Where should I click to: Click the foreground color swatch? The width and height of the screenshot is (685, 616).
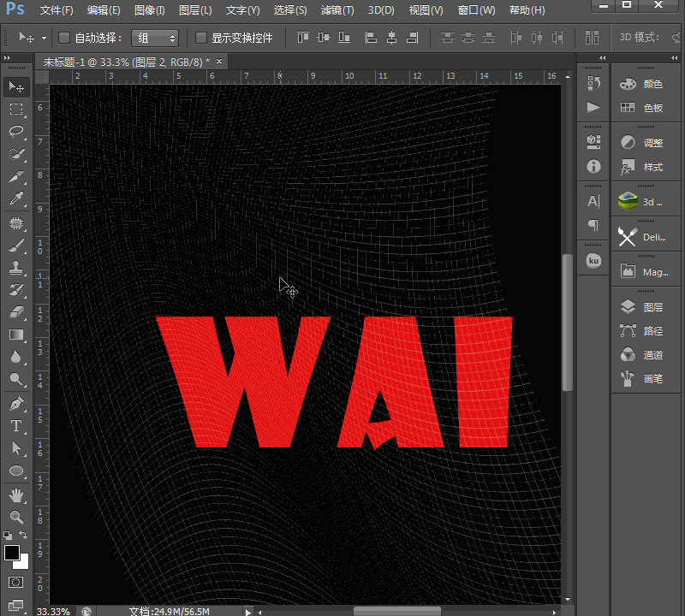(x=11, y=553)
